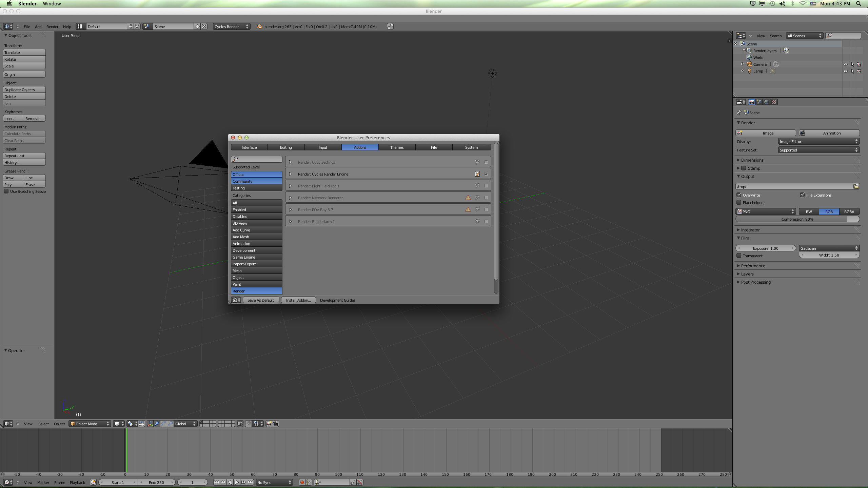Enable the Light Field Tools addon checkbox
The width and height of the screenshot is (868, 488).
click(x=486, y=186)
